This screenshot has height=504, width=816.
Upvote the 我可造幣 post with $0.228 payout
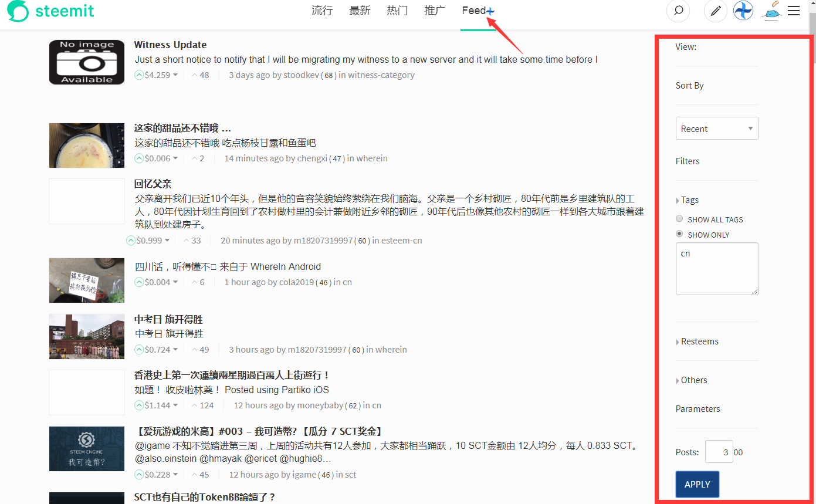[x=139, y=475]
